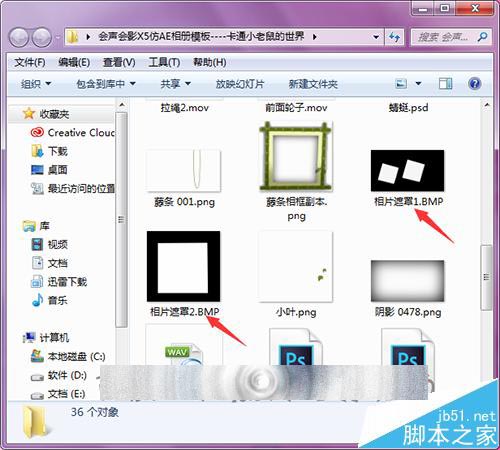Viewport: 500px width, 450px height.
Task: Open help with the blue question mark
Action: [475, 83]
